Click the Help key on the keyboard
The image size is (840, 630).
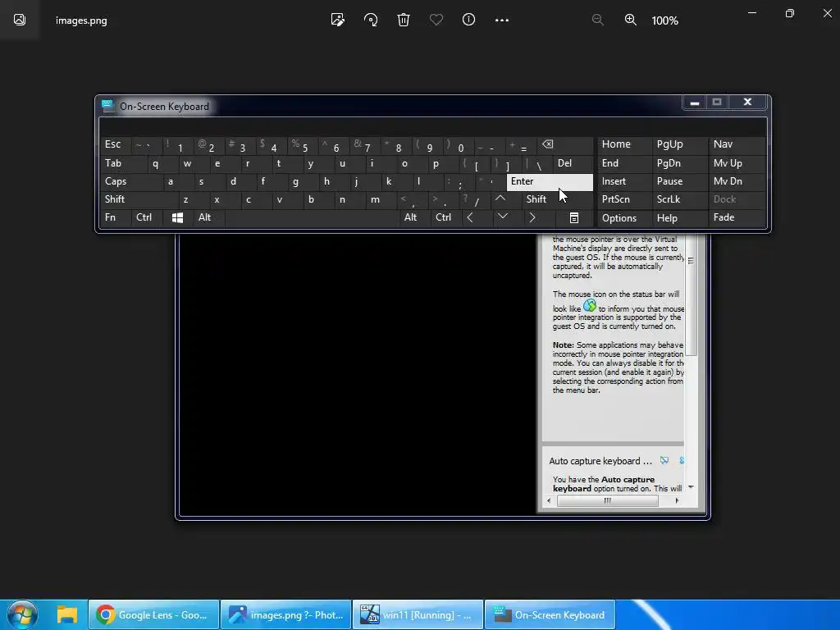[680, 217]
